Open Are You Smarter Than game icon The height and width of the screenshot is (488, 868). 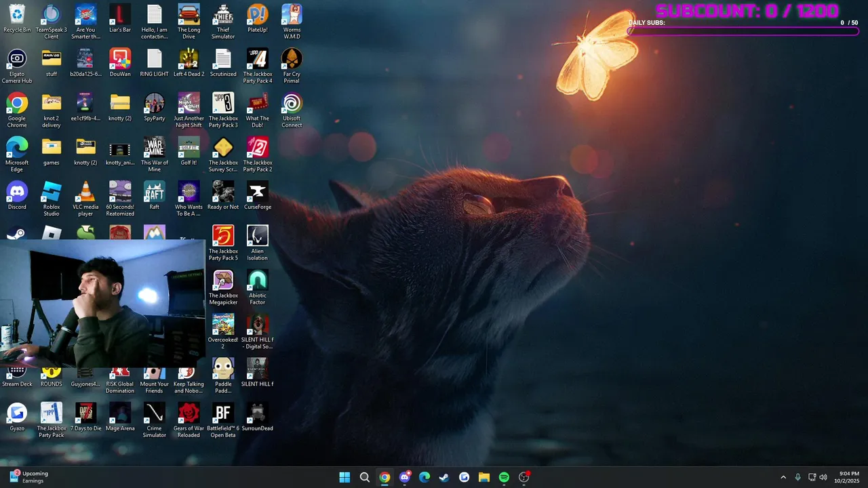(85, 22)
